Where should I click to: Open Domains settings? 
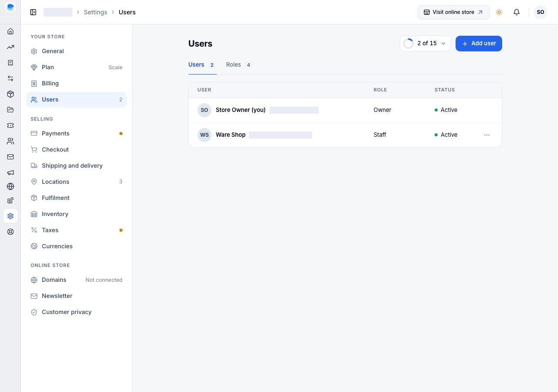click(76, 280)
